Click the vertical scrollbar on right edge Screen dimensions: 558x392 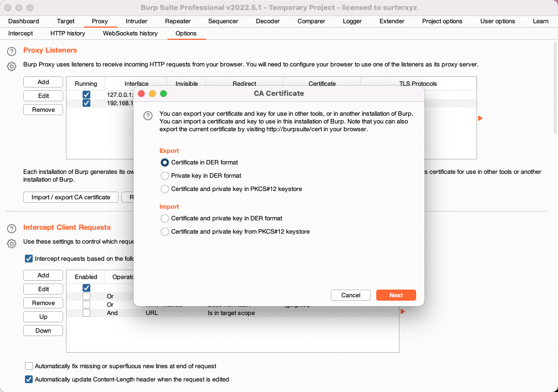pos(555,89)
